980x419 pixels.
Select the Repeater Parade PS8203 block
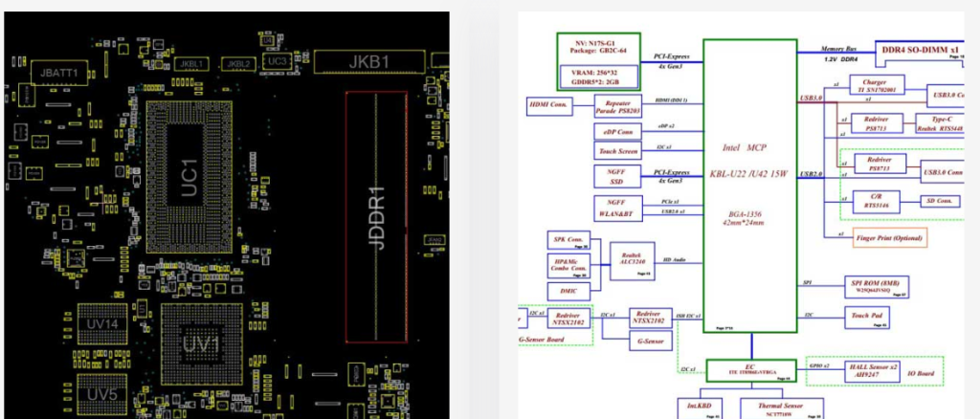click(x=618, y=107)
